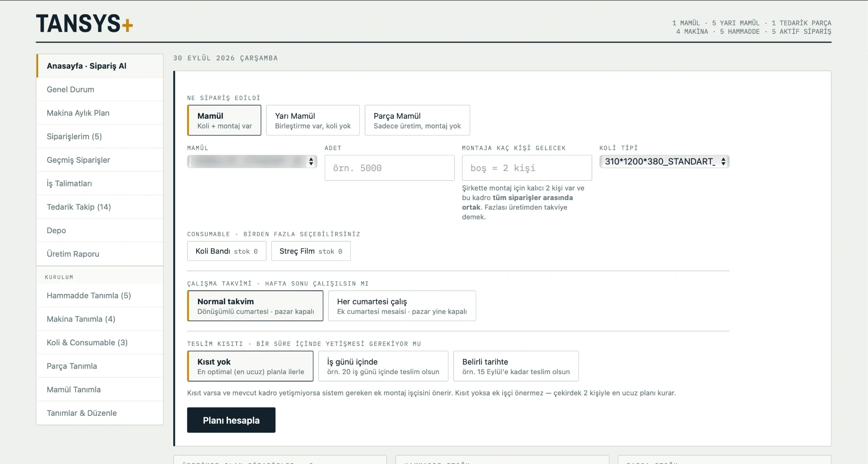Go to Parça Tanımla
The height and width of the screenshot is (464, 868).
click(100, 366)
